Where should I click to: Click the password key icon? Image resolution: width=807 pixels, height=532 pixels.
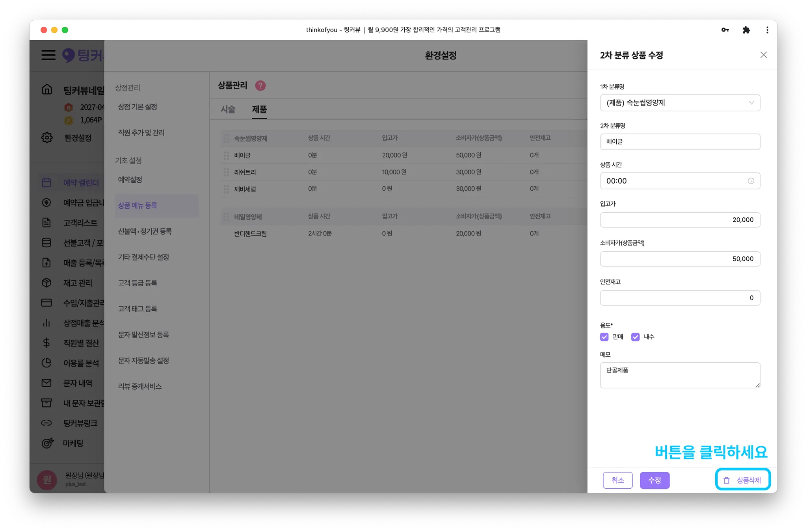click(x=725, y=30)
